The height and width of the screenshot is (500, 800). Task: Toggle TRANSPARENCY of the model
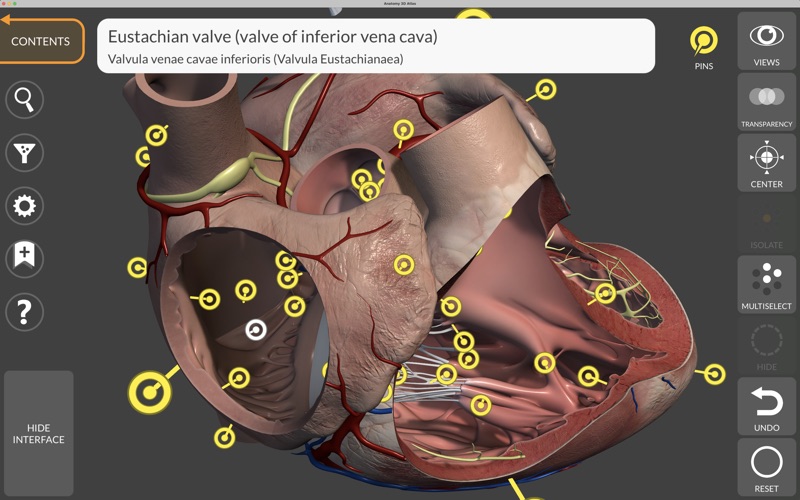(766, 102)
